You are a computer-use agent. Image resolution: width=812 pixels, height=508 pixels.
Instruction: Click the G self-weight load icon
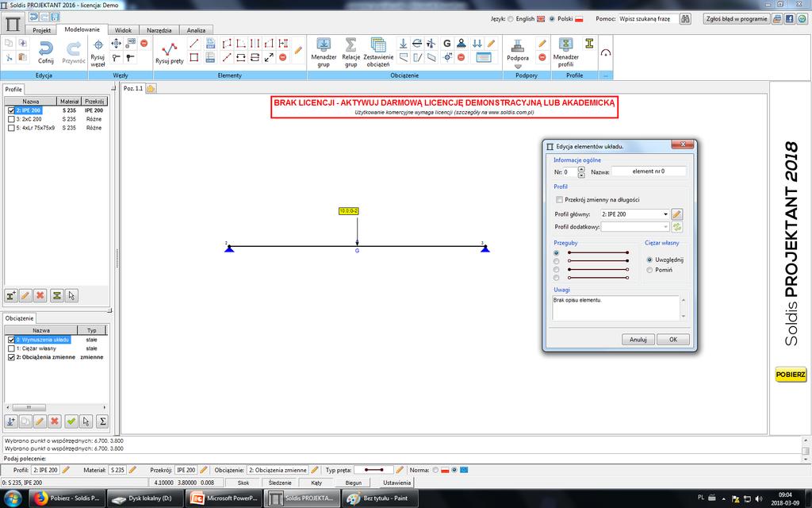(446, 44)
